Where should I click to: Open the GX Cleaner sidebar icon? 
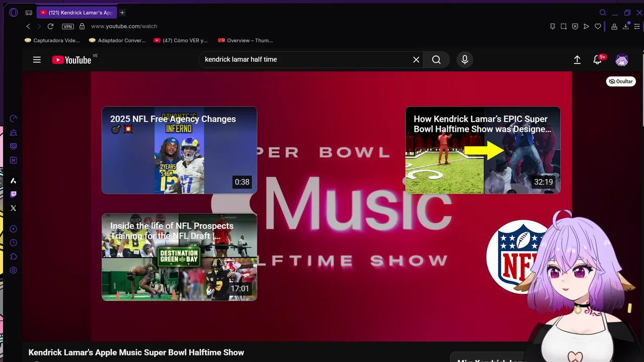(14, 133)
